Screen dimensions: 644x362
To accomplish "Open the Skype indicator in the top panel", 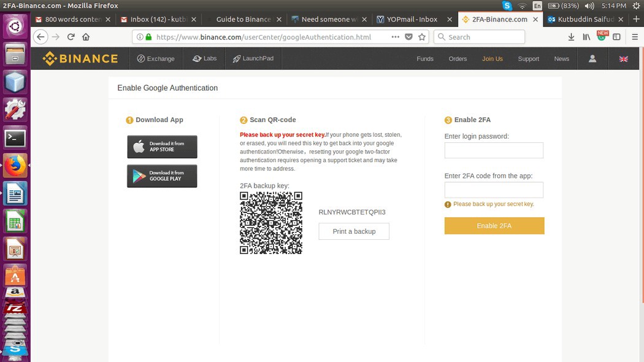I will [x=507, y=6].
